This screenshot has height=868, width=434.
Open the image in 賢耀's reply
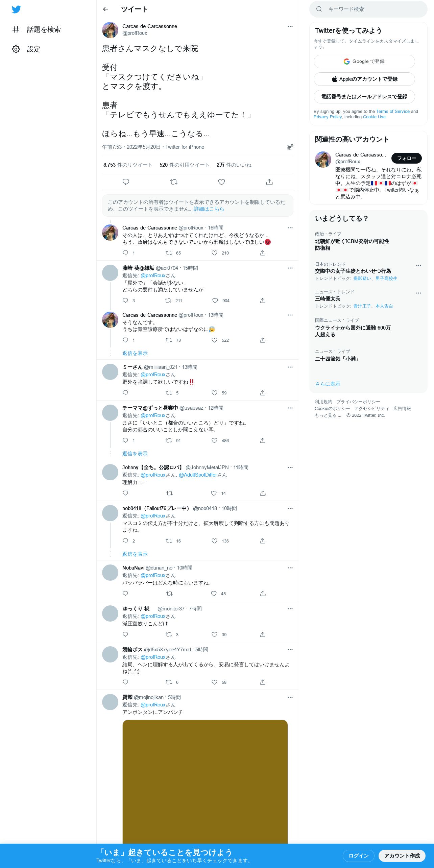tap(205, 781)
